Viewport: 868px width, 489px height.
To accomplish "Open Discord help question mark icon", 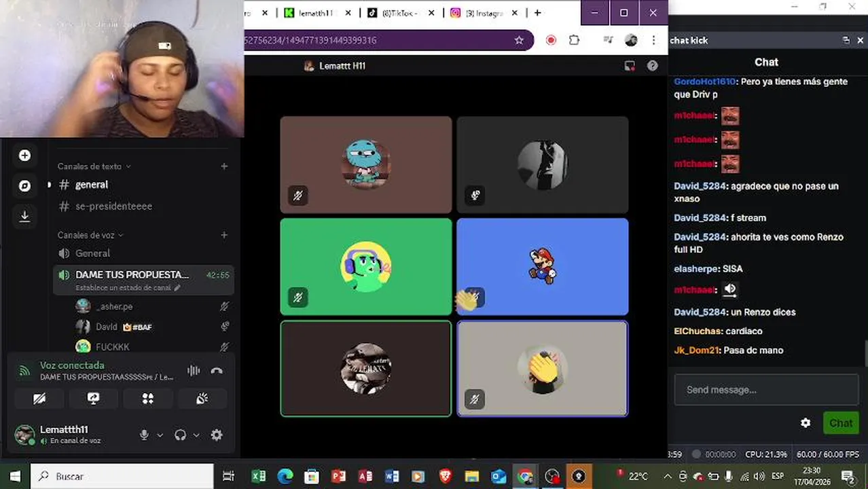I will 653,66.
